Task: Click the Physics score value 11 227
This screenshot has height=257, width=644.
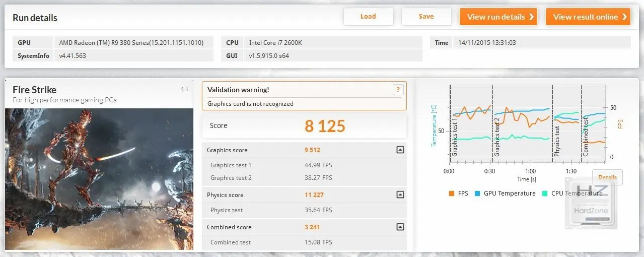Action: coord(313,195)
